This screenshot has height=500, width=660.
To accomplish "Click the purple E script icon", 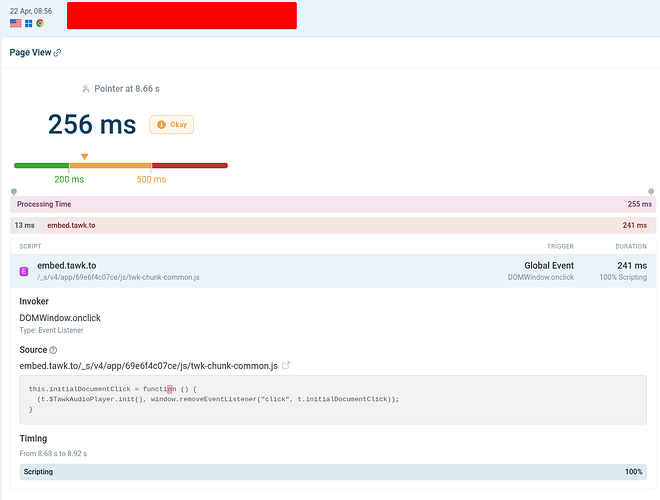I will click(24, 271).
